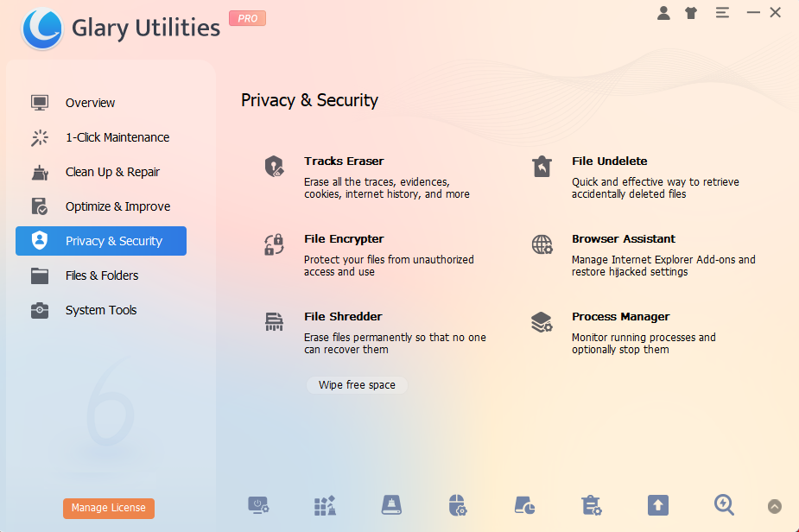Open the File Encrypter tool
Image resolution: width=799 pixels, height=532 pixels.
point(344,239)
